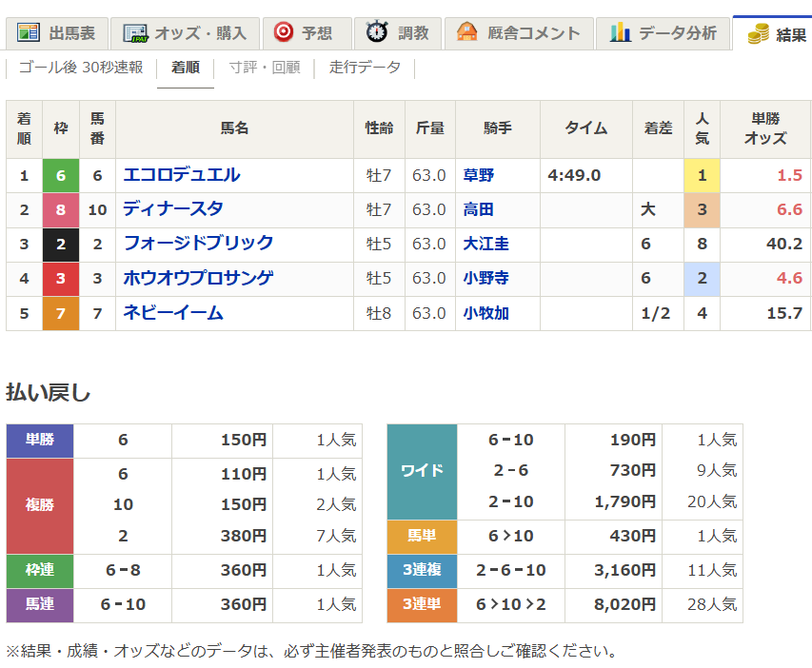Open jockey 小牧加 link
The image size is (812, 668).
(x=485, y=313)
